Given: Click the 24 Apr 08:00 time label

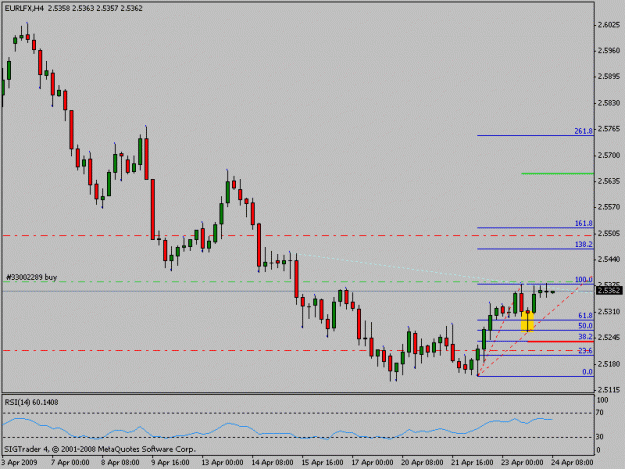Looking at the screenshot, I should pos(572,462).
